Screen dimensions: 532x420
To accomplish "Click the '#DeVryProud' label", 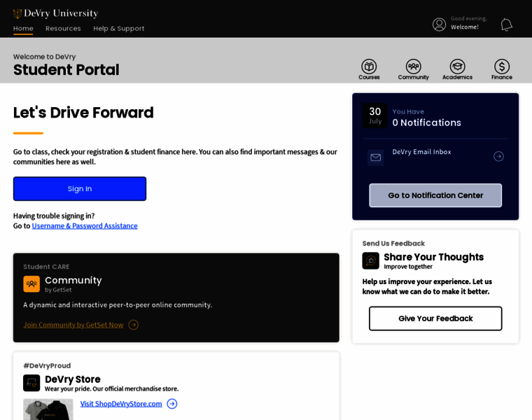I will click(x=47, y=365).
